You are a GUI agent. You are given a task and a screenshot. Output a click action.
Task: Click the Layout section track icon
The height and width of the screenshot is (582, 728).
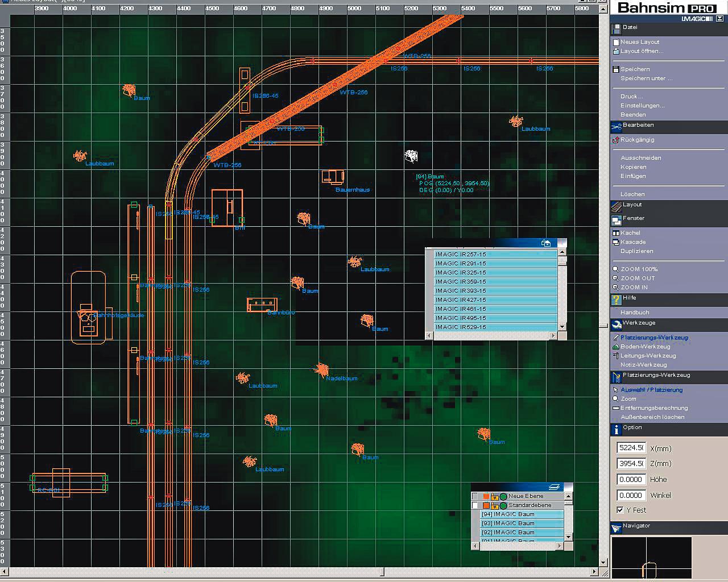point(616,206)
